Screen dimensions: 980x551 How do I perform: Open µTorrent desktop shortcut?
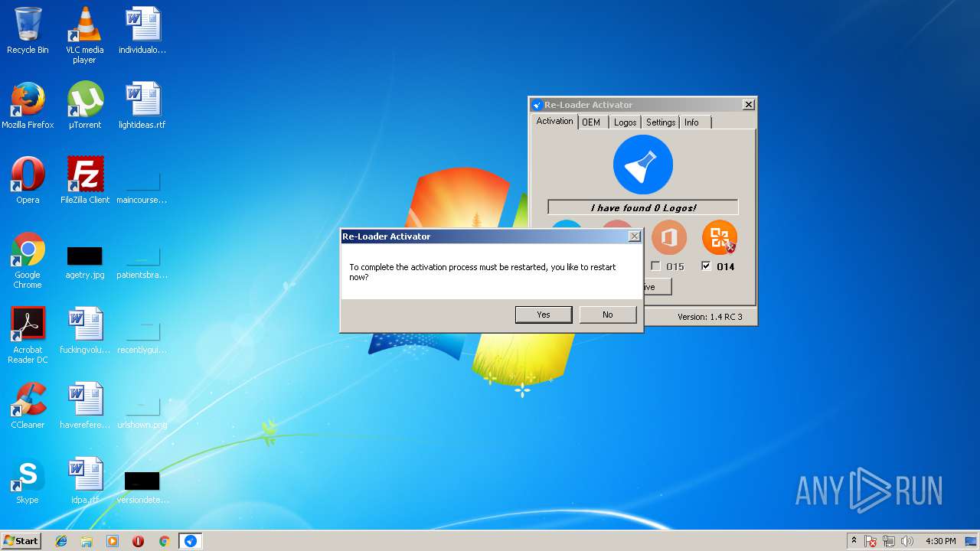(84, 106)
